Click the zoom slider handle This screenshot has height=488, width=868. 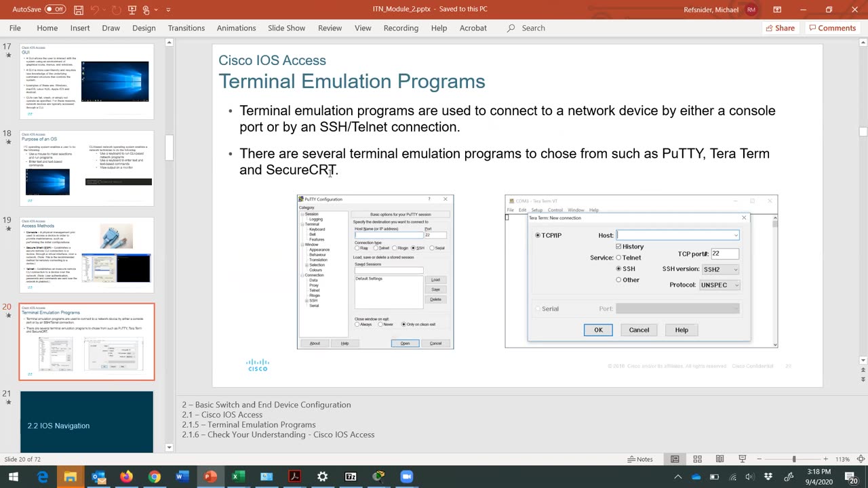tap(794, 460)
